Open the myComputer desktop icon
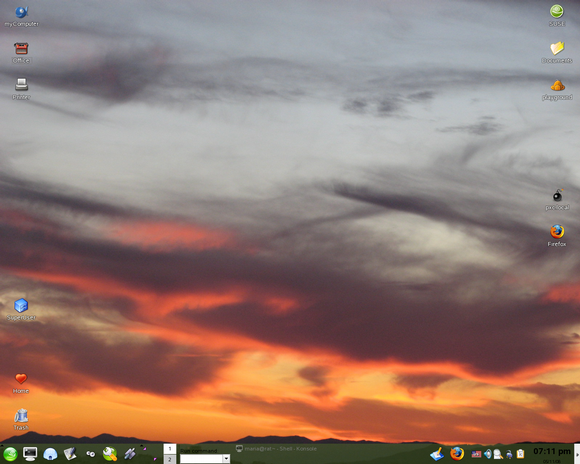The height and width of the screenshot is (464, 580). tap(21, 16)
